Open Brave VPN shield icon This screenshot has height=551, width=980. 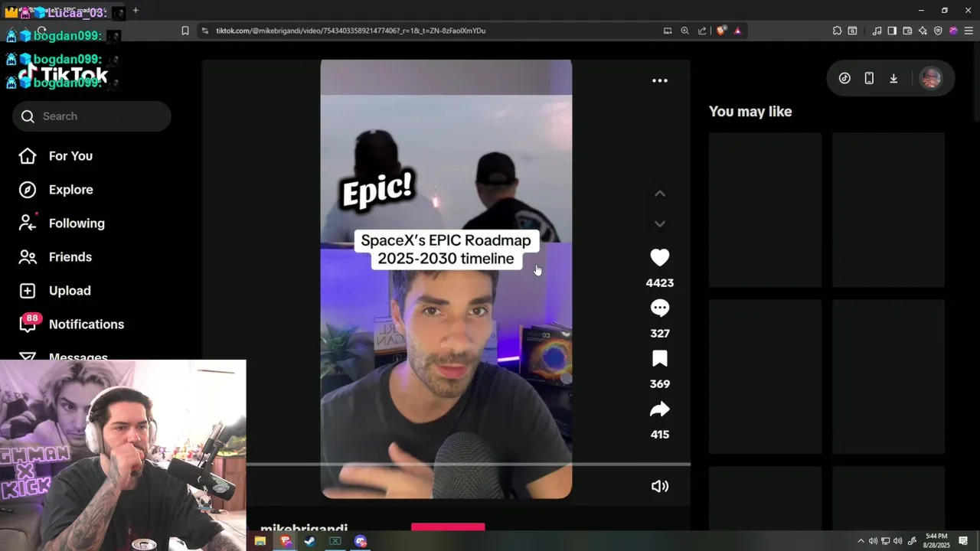938,31
